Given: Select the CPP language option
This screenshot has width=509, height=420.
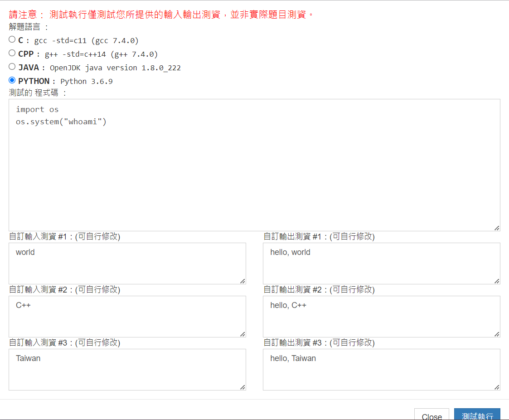Looking at the screenshot, I should pos(12,53).
